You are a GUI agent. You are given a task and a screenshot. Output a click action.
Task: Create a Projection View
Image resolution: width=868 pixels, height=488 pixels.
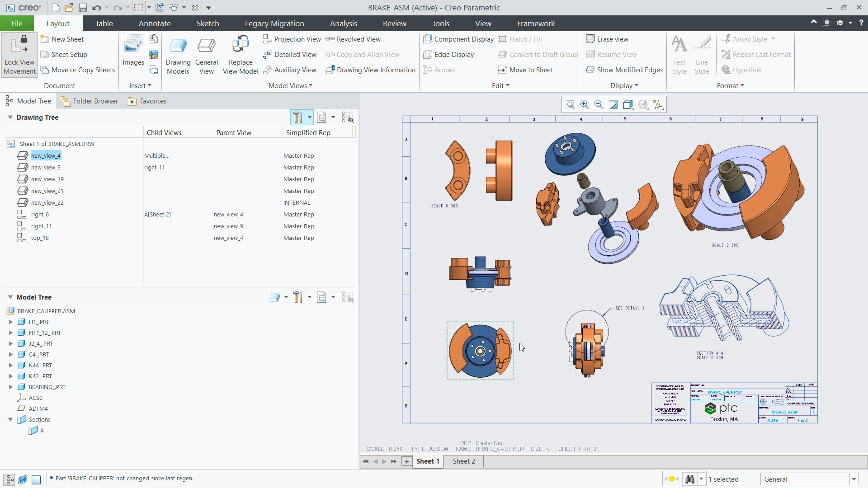(292, 39)
